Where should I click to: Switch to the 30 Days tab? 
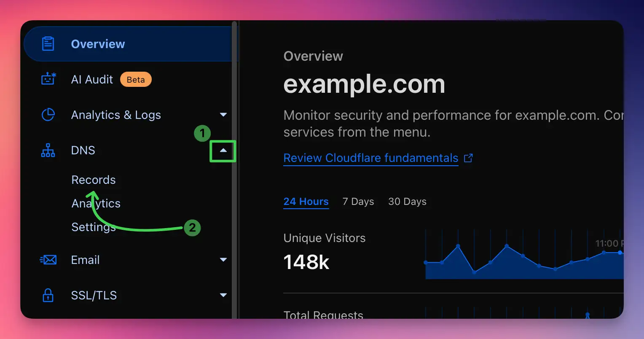click(407, 202)
